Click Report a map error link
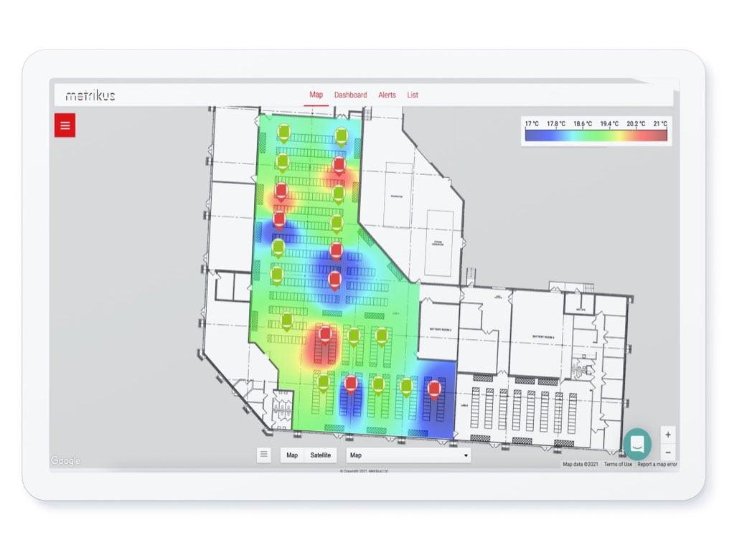Image resolution: width=747 pixels, height=560 pixels. coord(657,465)
